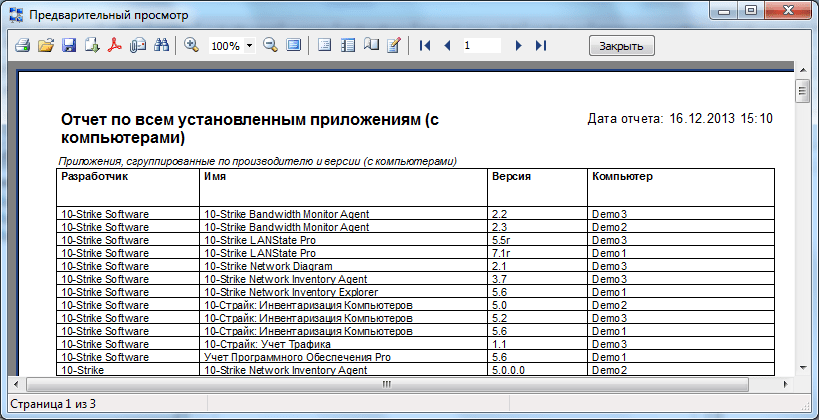Click the page number input field
819x420 pixels.
pos(481,45)
